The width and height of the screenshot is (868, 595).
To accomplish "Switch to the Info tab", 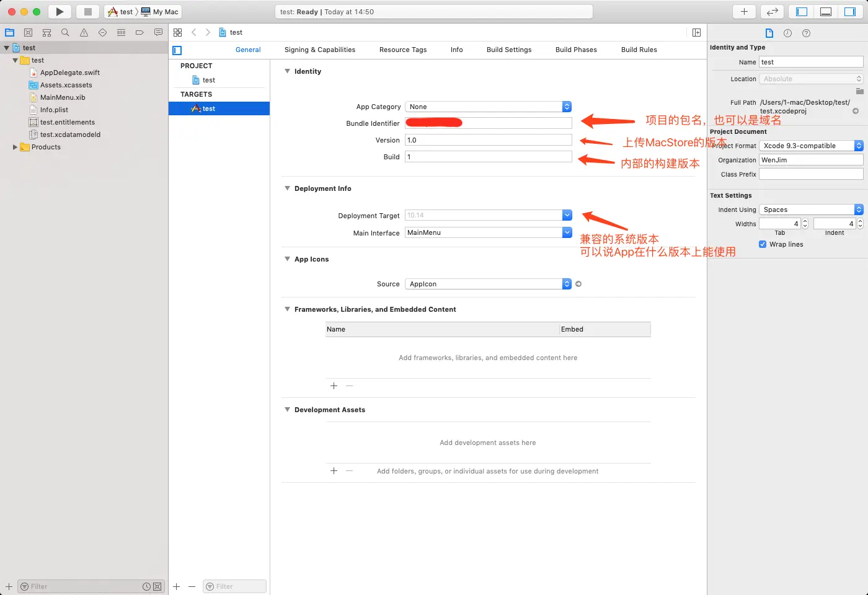I will 457,50.
